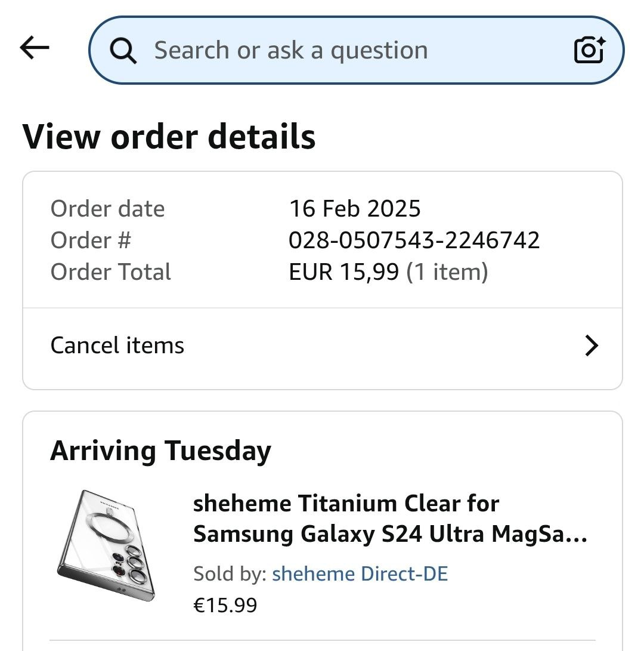Image resolution: width=644 pixels, height=651 pixels.
Task: Click the order date 16 Feb 2025
Action: point(354,209)
